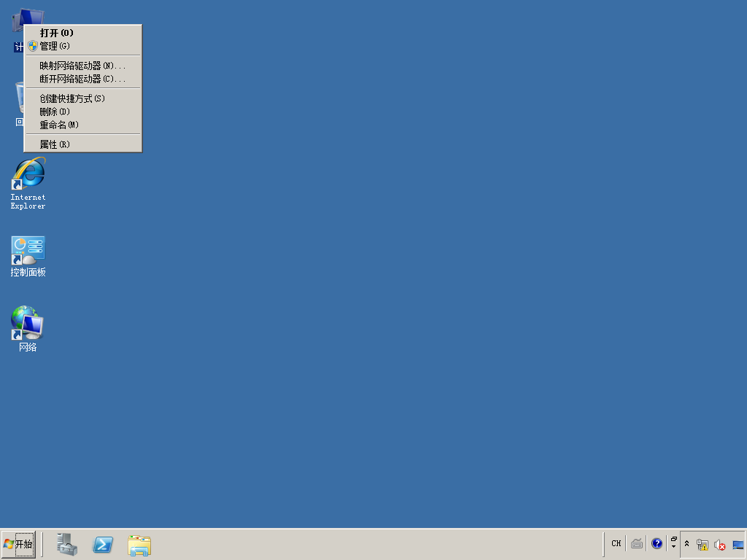Open Windows Explorer folder icon in taskbar
This screenshot has width=747, height=560.
click(x=139, y=545)
